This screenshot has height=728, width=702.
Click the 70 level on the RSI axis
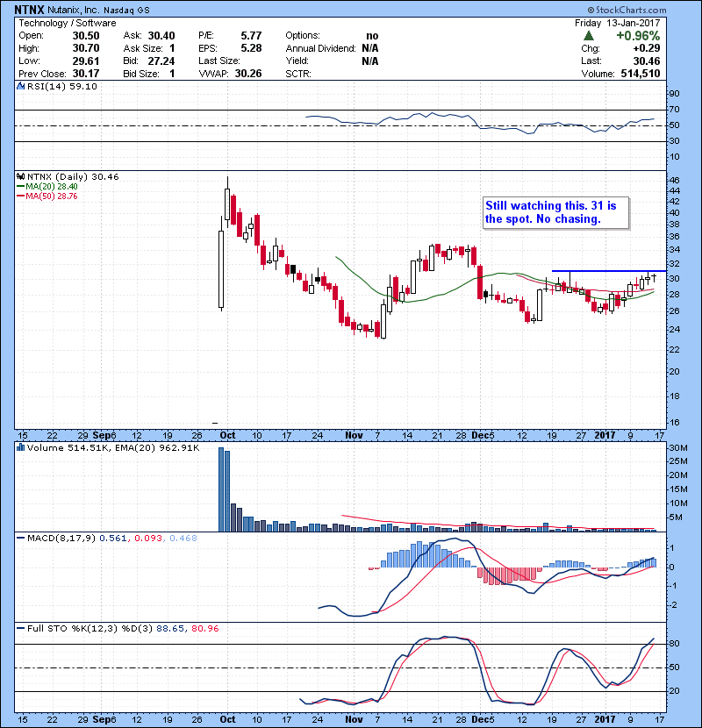point(674,110)
